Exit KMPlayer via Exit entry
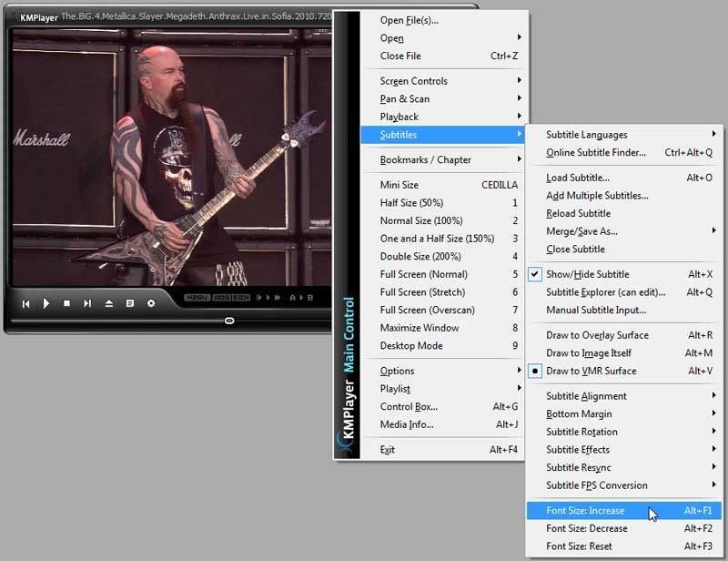Screen dimensions: 728x561 click(x=443, y=450)
